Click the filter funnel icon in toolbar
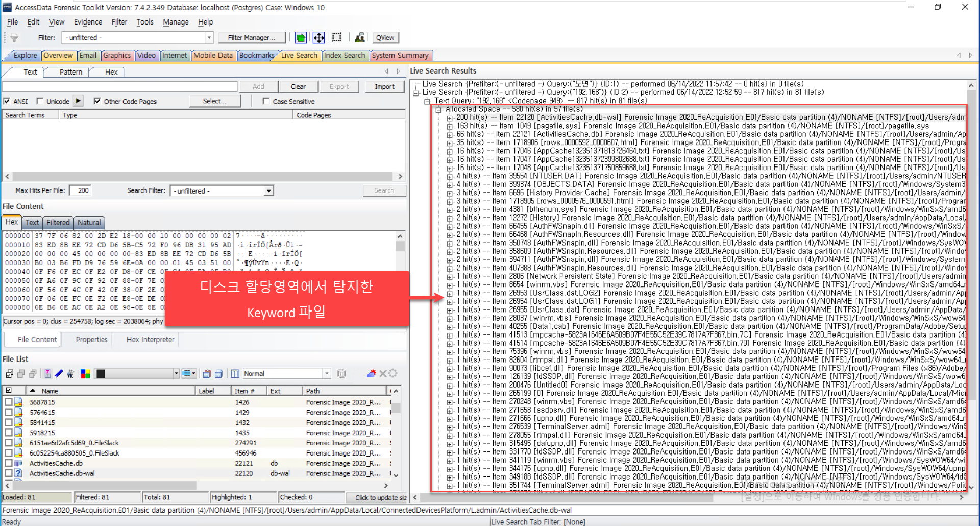Image resolution: width=980 pixels, height=526 pixels. pyautogui.click(x=14, y=38)
